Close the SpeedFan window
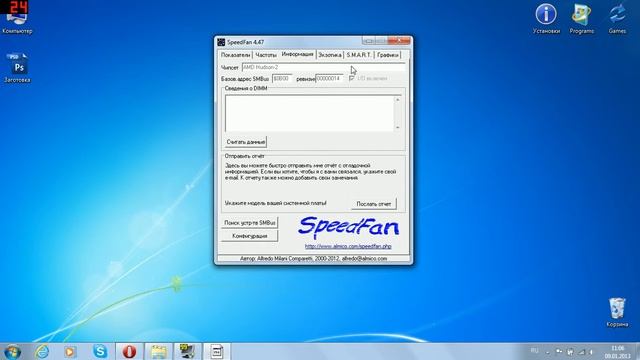The width and height of the screenshot is (640, 360). (x=399, y=41)
